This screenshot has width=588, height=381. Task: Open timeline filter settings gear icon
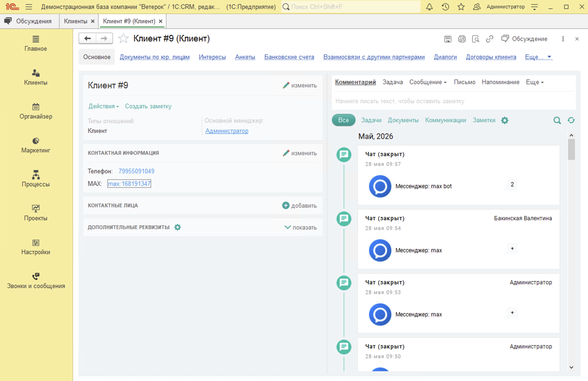pyautogui.click(x=505, y=120)
